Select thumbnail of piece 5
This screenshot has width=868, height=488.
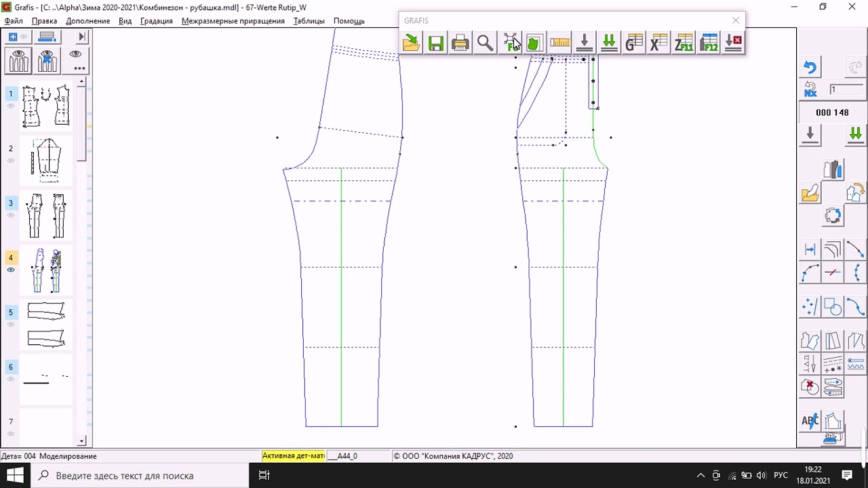[x=46, y=325]
